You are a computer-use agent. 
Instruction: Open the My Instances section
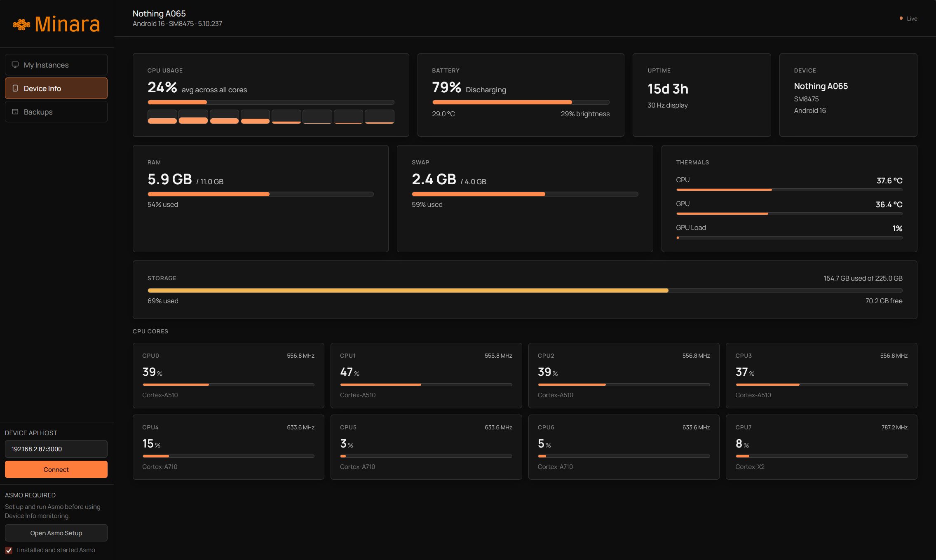(56, 65)
